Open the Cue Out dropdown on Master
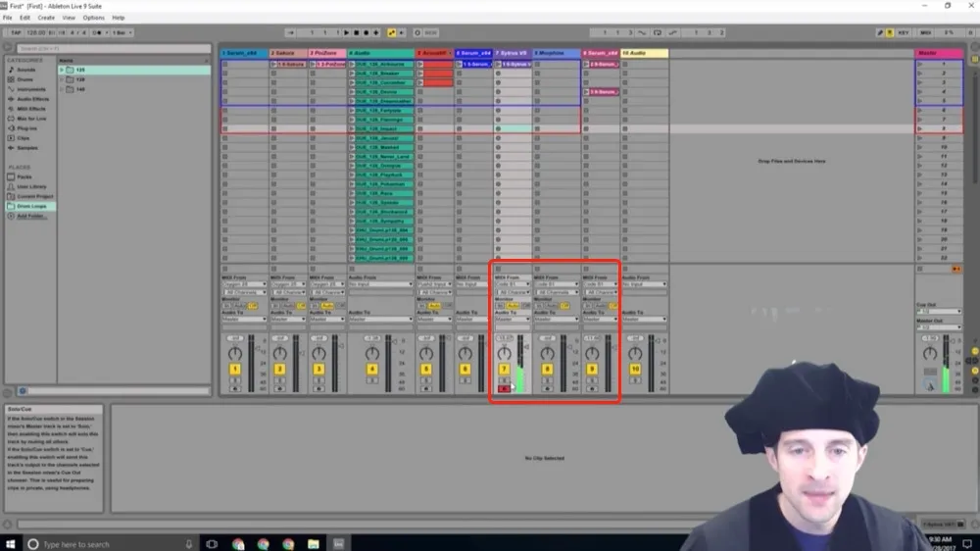Viewport: 980px width, 551px height. pyautogui.click(x=939, y=312)
